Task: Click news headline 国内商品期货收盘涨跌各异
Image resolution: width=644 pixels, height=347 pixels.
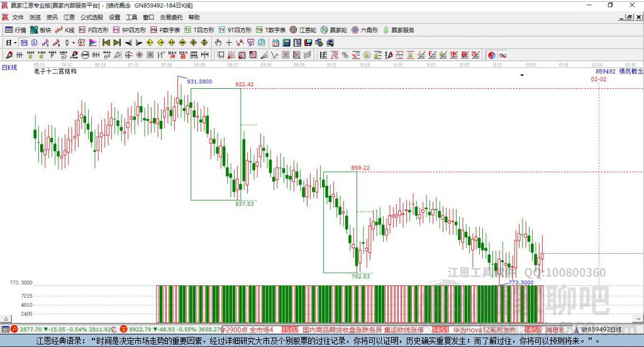Action: [x=341, y=330]
